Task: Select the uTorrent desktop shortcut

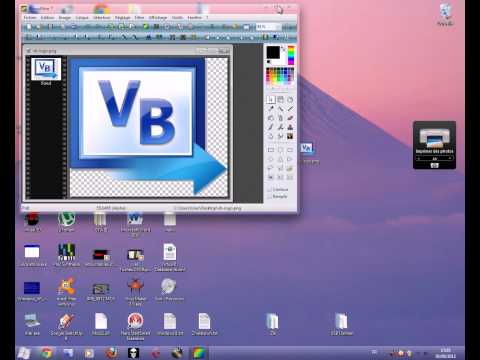Action: [x=66, y=222]
